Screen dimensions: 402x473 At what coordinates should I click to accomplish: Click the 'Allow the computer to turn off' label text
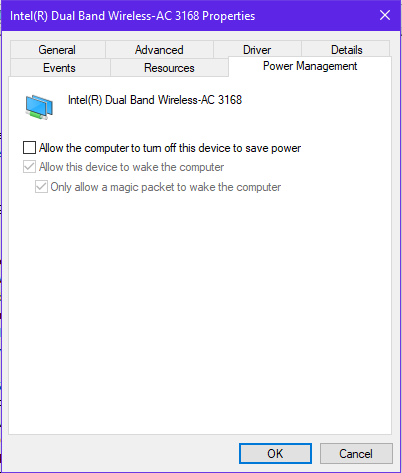(x=170, y=148)
